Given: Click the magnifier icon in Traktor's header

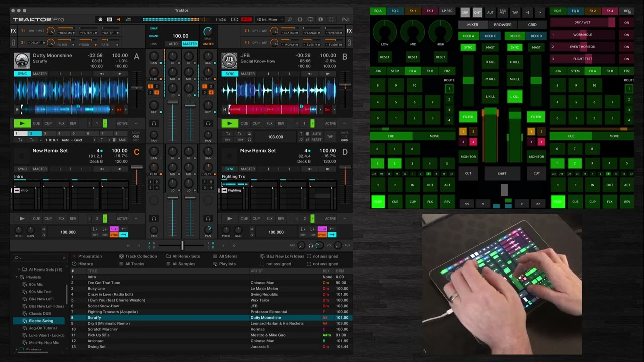Looking at the screenshot, I should point(290,20).
